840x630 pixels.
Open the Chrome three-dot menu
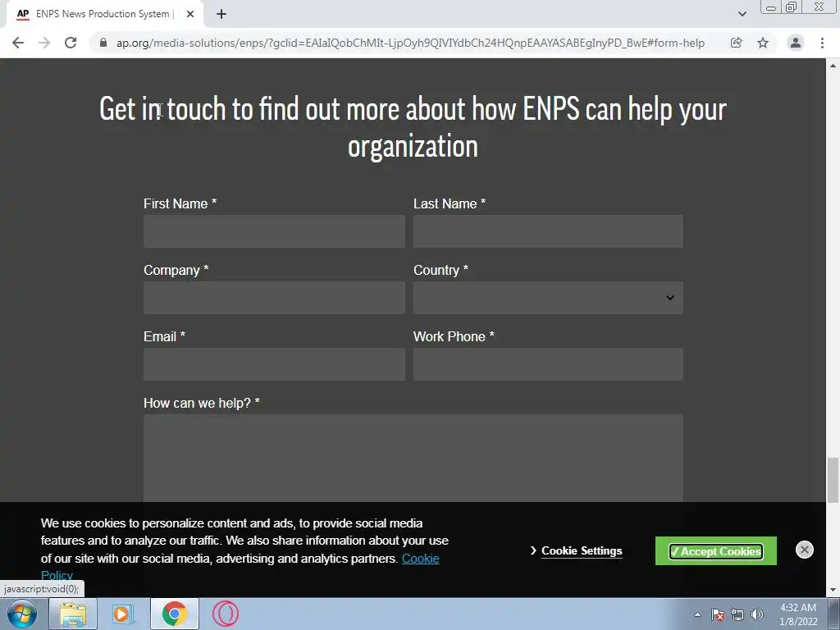(822, 43)
